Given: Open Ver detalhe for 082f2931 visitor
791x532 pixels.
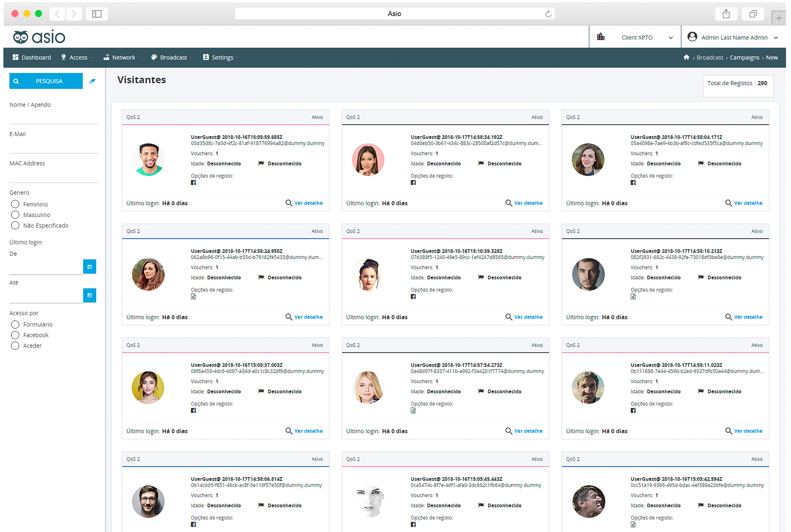Looking at the screenshot, I should (748, 317).
